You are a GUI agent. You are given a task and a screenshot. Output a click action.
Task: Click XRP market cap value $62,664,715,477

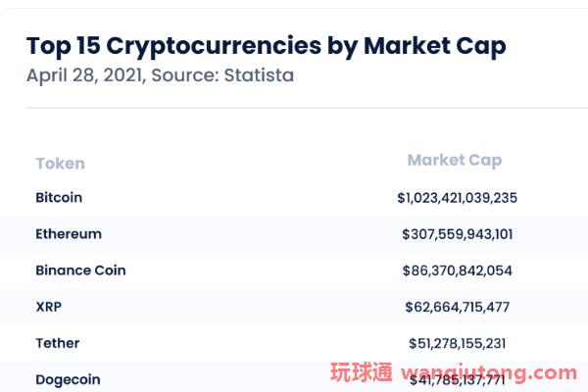(457, 307)
